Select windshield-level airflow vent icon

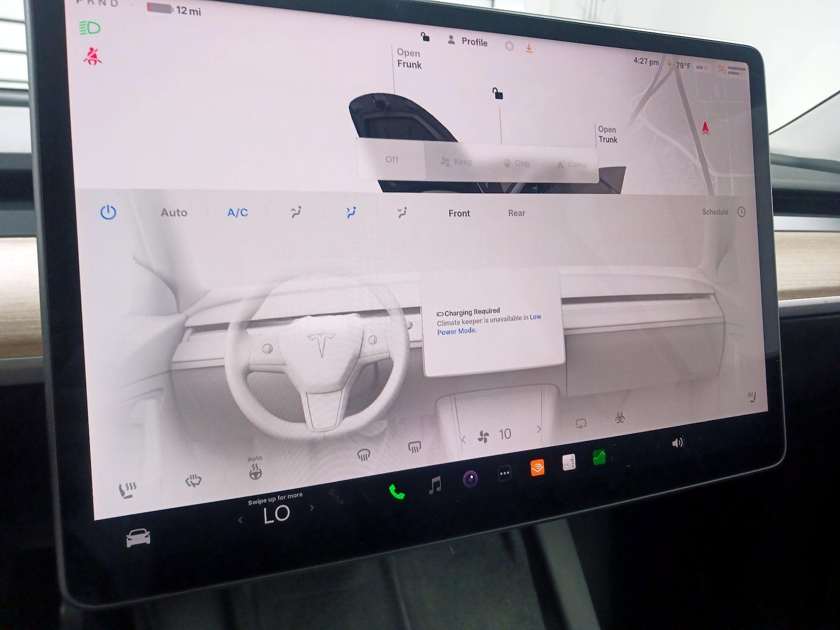coord(296,212)
